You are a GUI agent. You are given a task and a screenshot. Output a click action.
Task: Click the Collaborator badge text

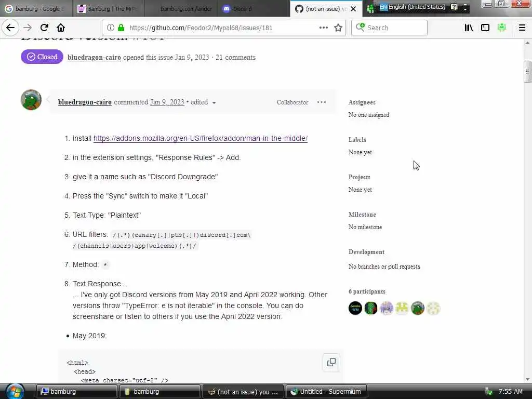292,102
